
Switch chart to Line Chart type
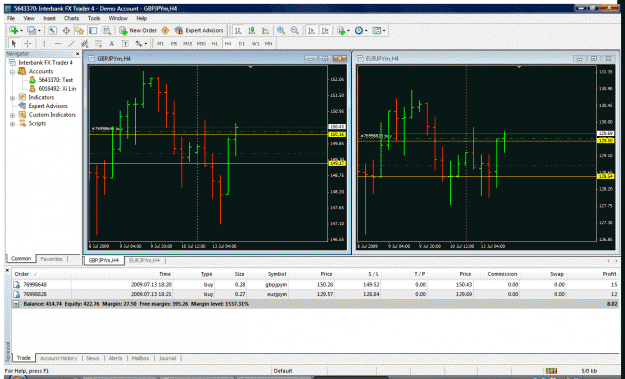point(265,30)
